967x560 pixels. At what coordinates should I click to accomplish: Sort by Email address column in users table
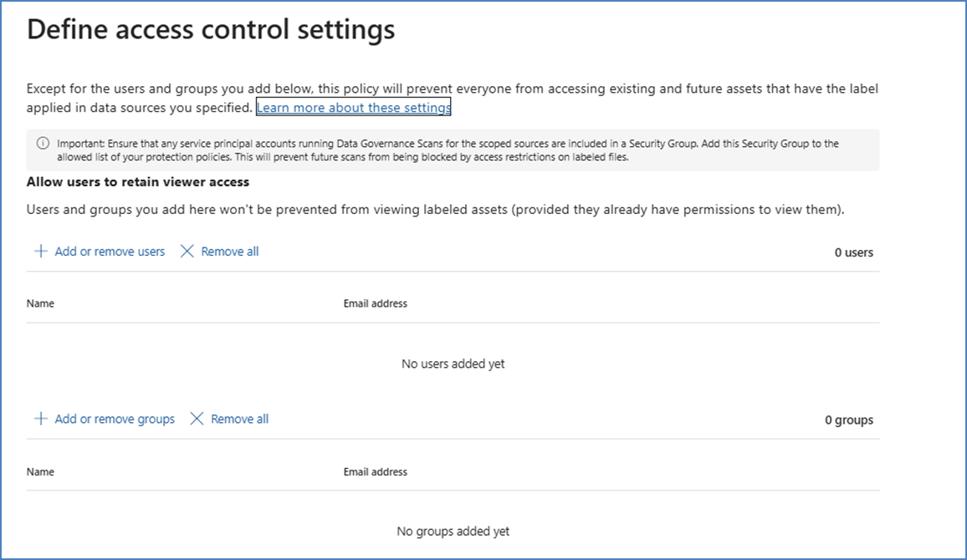(x=375, y=303)
